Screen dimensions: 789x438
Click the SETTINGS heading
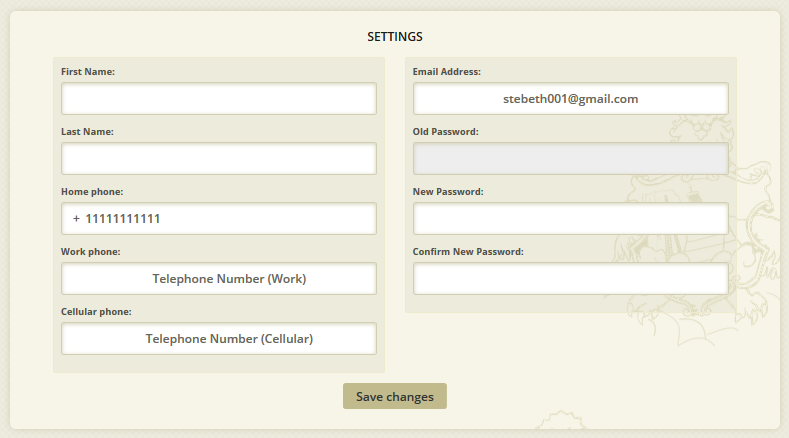pyautogui.click(x=395, y=37)
